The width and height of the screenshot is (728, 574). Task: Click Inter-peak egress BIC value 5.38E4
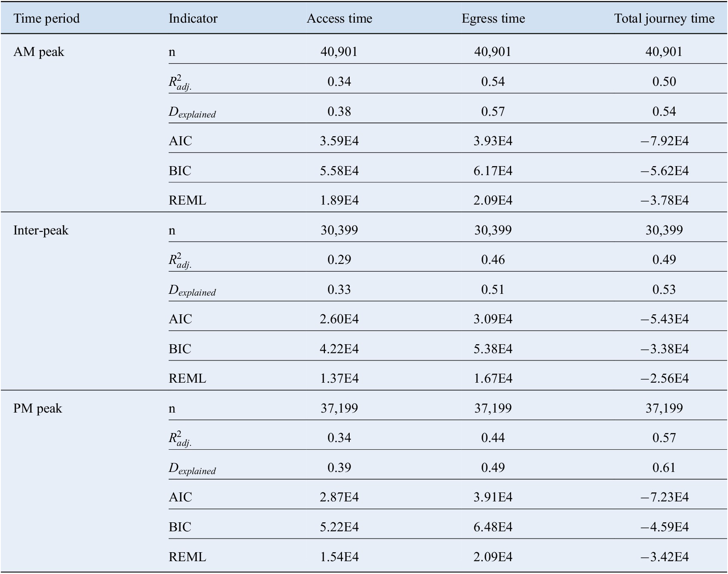(493, 349)
